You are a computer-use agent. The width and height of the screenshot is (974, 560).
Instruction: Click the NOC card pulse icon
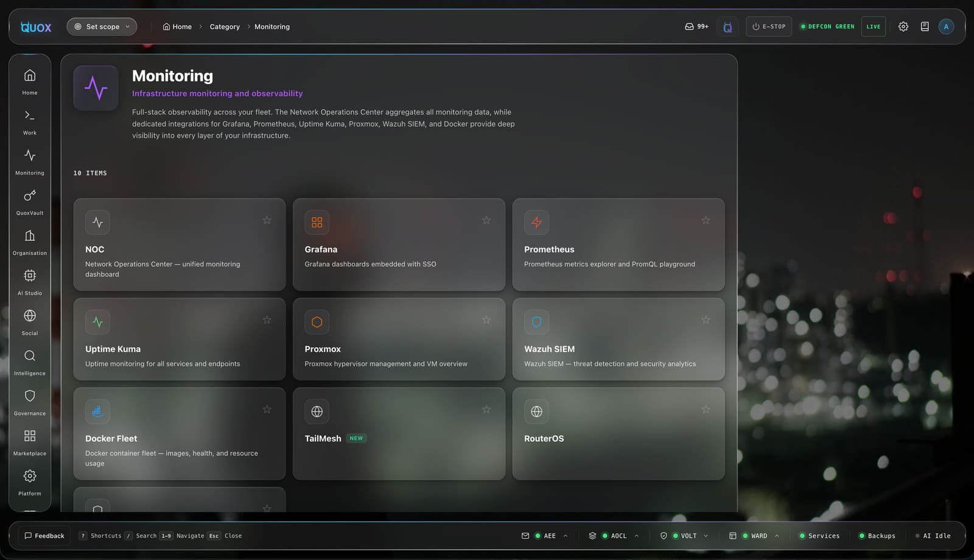97,223
